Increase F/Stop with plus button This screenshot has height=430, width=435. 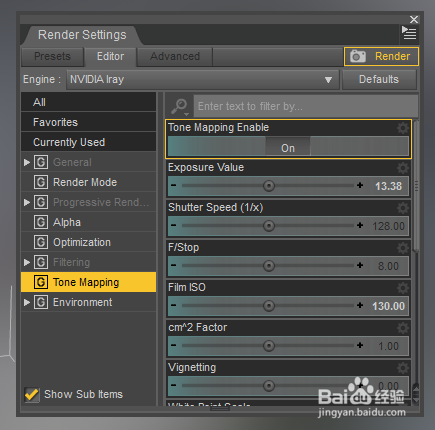click(x=360, y=265)
